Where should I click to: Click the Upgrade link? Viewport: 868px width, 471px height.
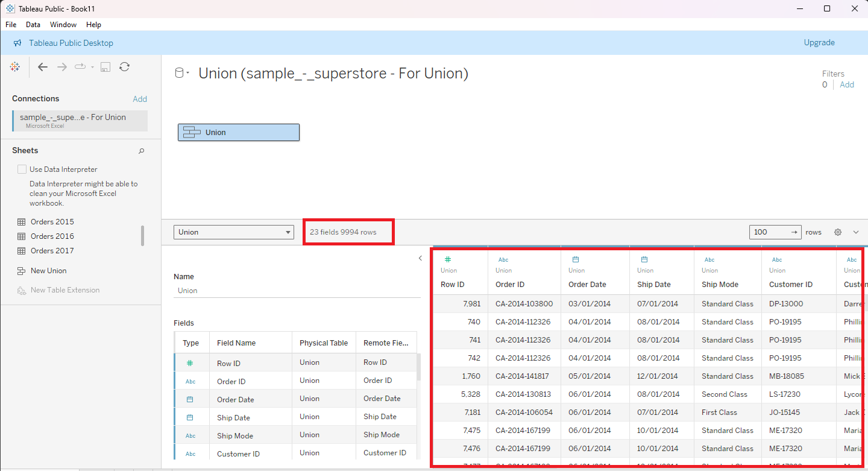coord(819,43)
